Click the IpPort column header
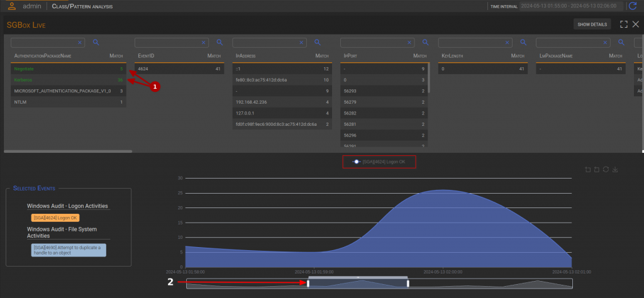This screenshot has width=644, height=298. [x=351, y=56]
